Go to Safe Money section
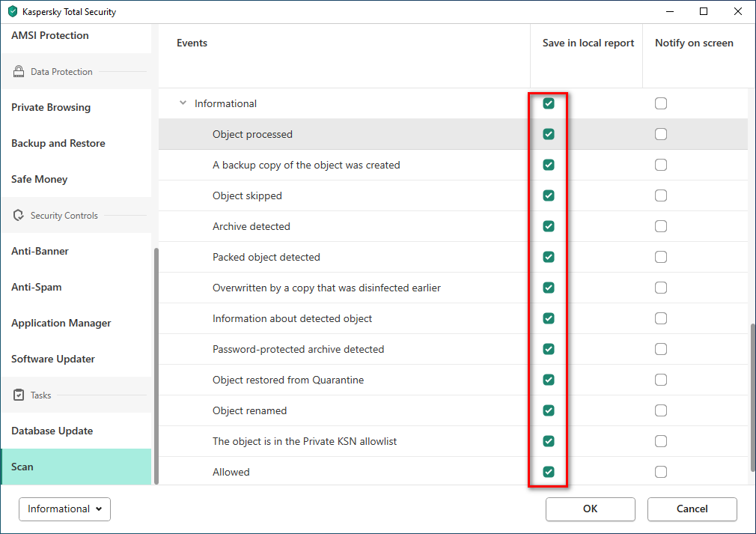 pos(76,180)
